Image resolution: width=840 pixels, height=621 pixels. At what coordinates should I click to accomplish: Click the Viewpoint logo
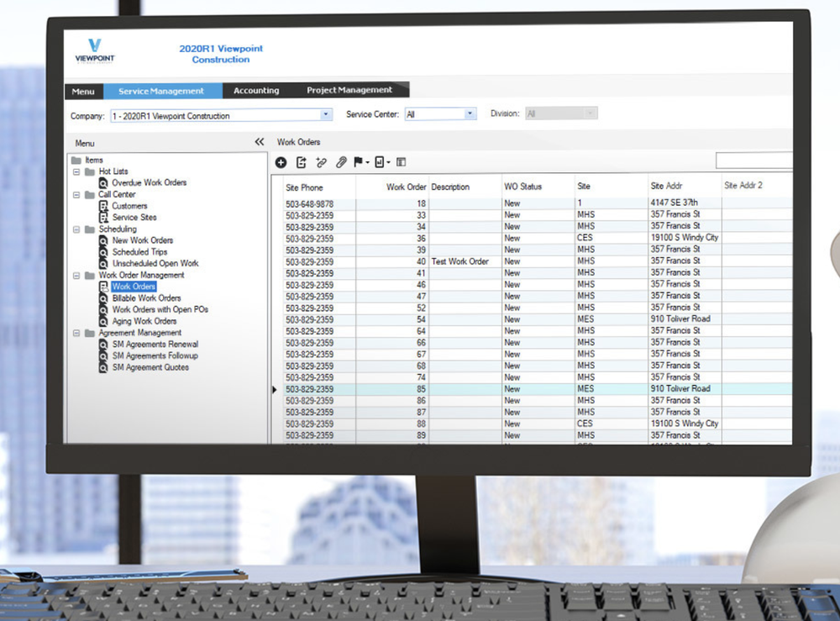pos(95,51)
